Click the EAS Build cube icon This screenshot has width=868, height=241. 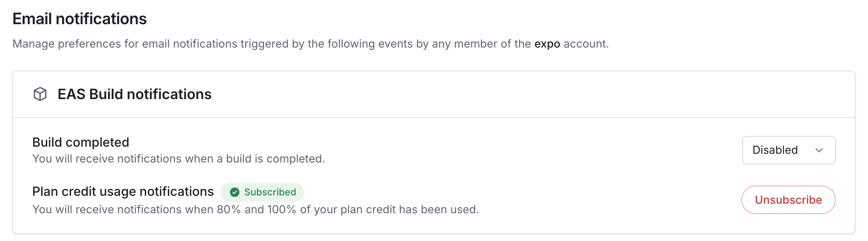(x=40, y=94)
